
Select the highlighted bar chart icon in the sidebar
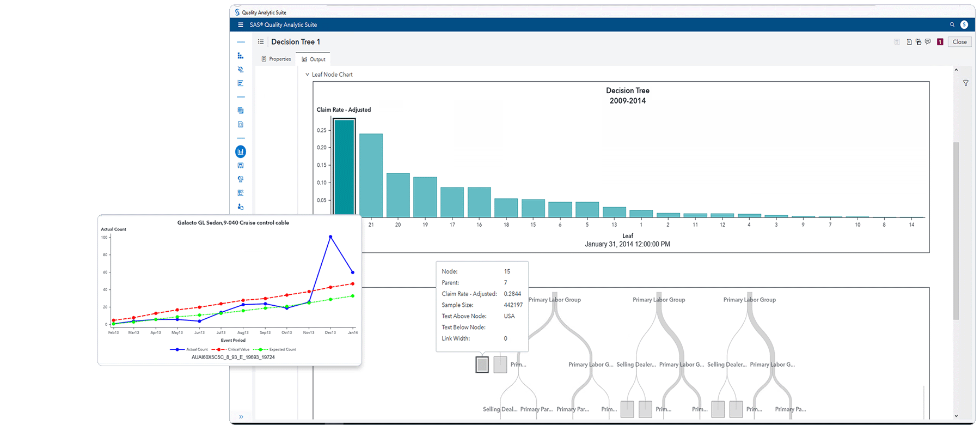point(241,152)
